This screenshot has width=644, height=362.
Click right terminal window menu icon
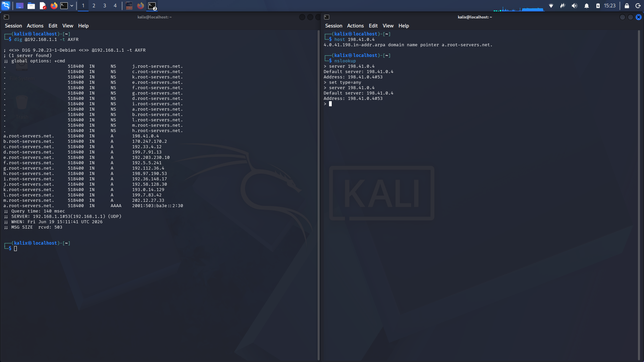327,17
